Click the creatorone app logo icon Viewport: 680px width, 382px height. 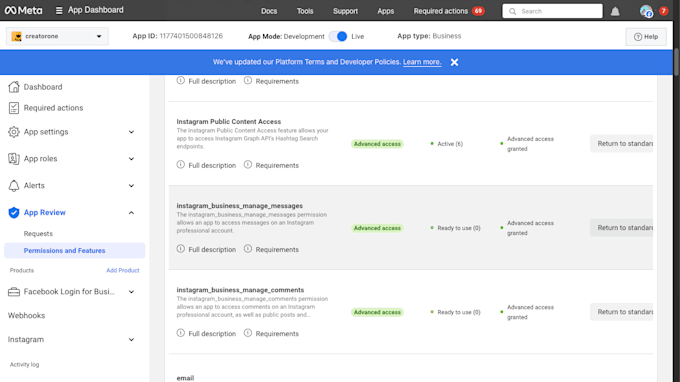(x=16, y=36)
